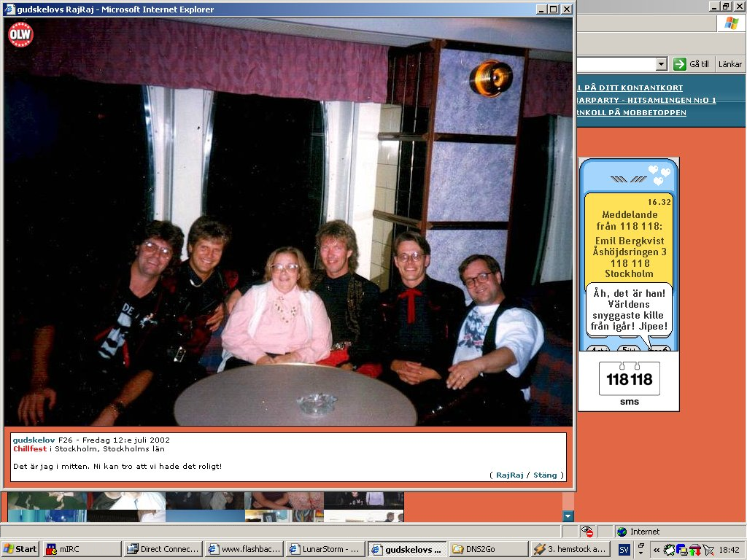Click the blue network computers tray icon
The image size is (747, 560).
(x=682, y=550)
